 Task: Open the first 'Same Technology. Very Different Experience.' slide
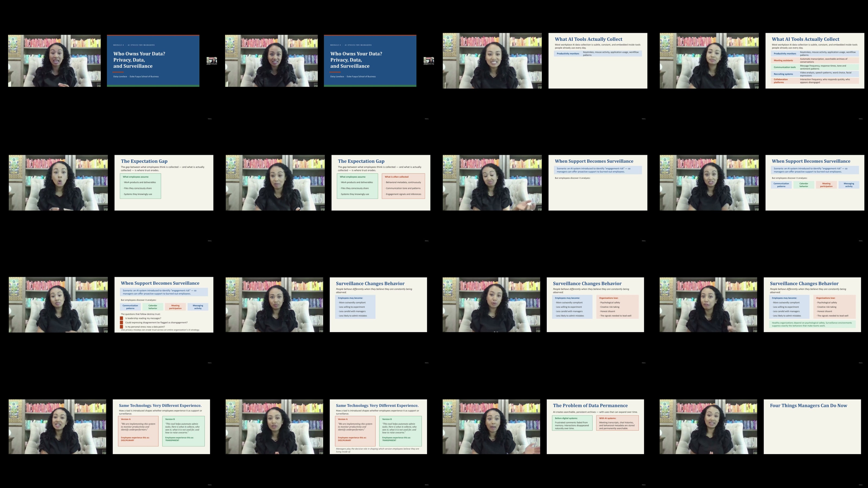161,426
